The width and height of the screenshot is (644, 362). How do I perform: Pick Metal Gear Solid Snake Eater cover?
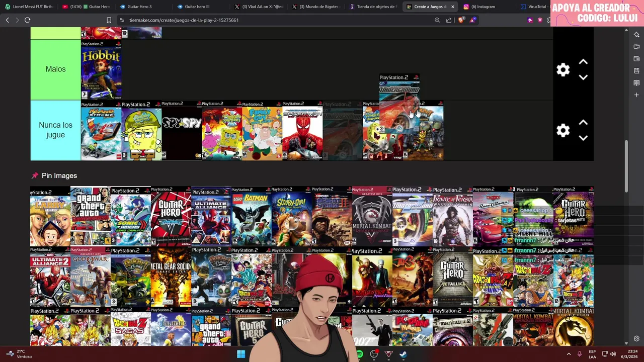coord(171,277)
